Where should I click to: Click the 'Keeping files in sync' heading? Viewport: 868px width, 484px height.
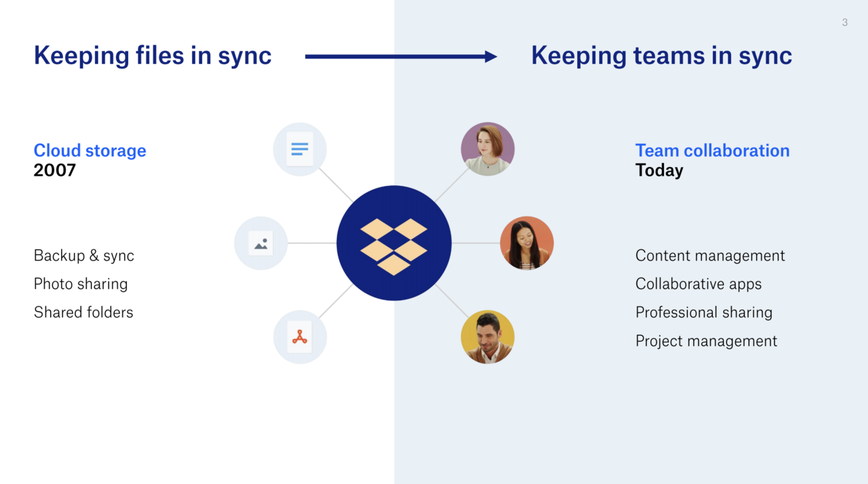point(153,56)
